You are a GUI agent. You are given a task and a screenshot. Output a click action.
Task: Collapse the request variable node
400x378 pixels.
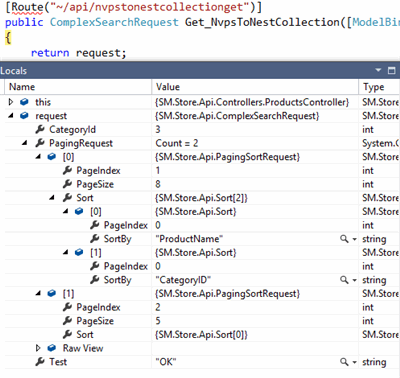click(11, 116)
